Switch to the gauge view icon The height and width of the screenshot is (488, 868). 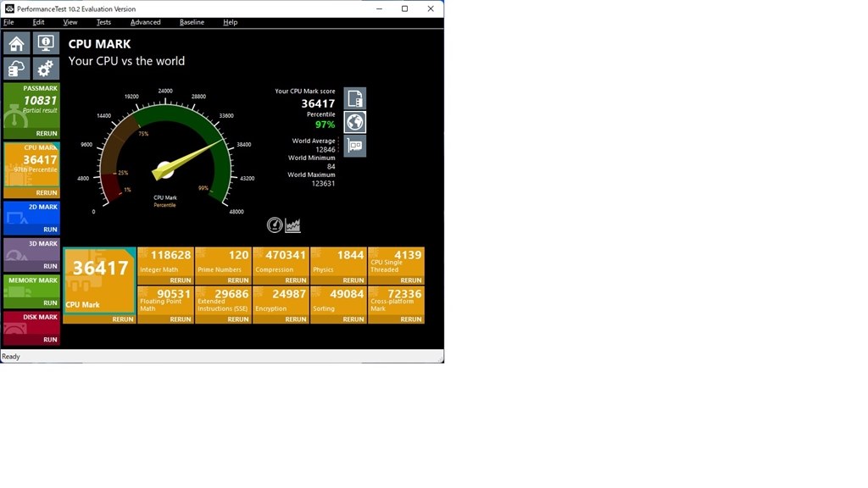point(275,225)
